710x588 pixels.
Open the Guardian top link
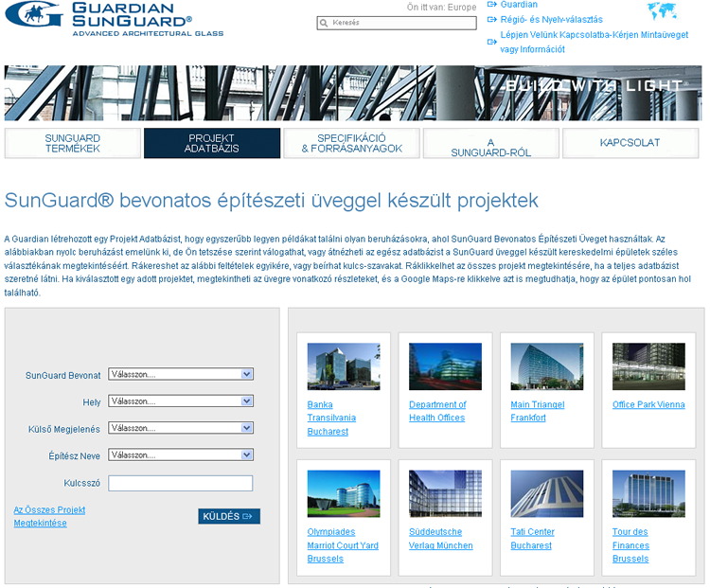pyautogui.click(x=519, y=5)
